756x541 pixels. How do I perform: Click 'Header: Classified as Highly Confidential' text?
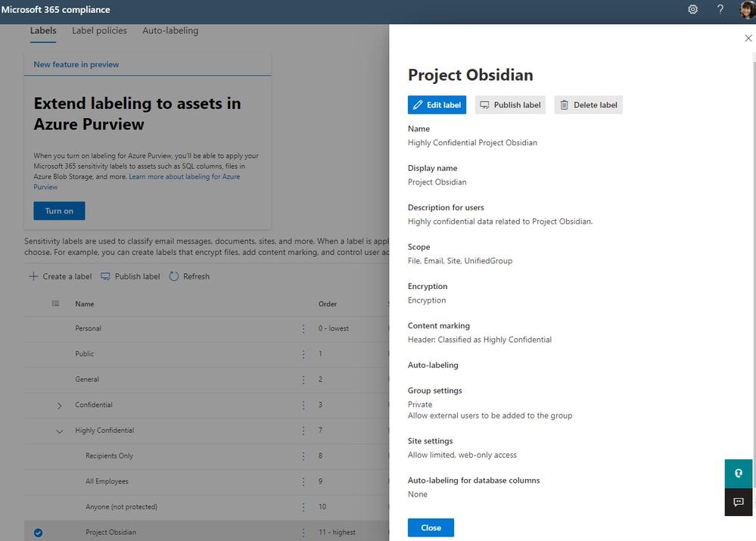tap(480, 340)
